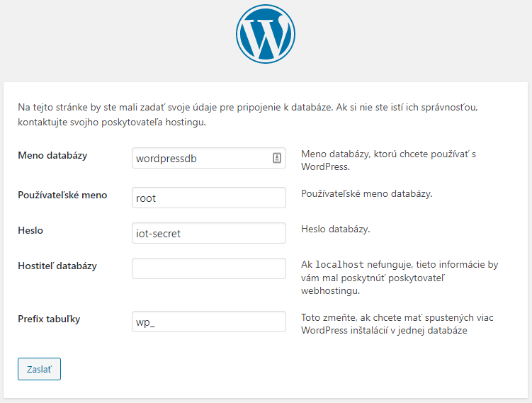The height and width of the screenshot is (403, 532).
Task: Click the Používateľské meno label
Action: point(62,195)
